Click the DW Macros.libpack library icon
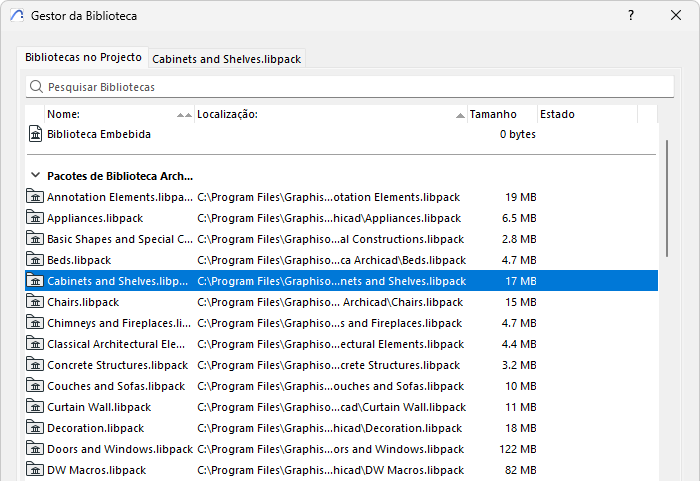Viewport: 700px width, 481px height. [35, 469]
